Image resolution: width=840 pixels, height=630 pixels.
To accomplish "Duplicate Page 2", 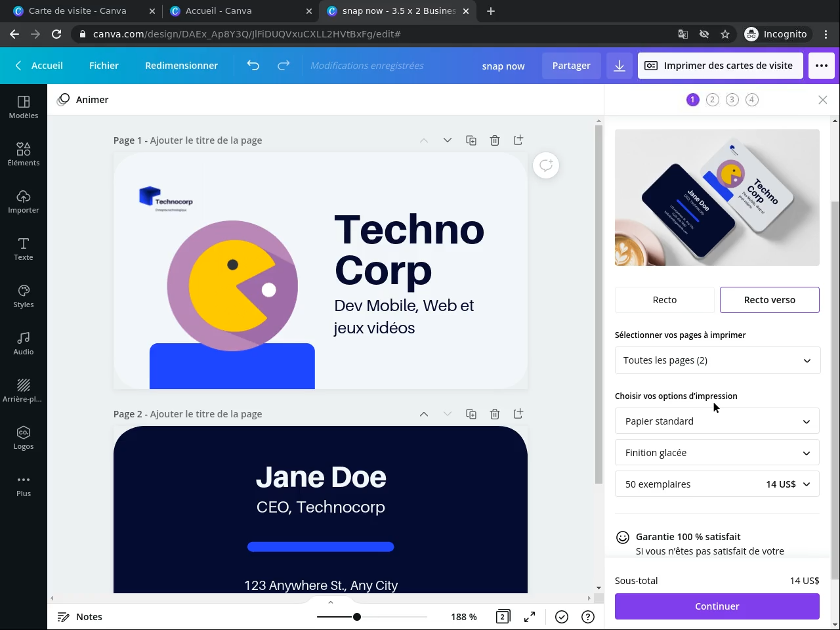I will (471, 414).
